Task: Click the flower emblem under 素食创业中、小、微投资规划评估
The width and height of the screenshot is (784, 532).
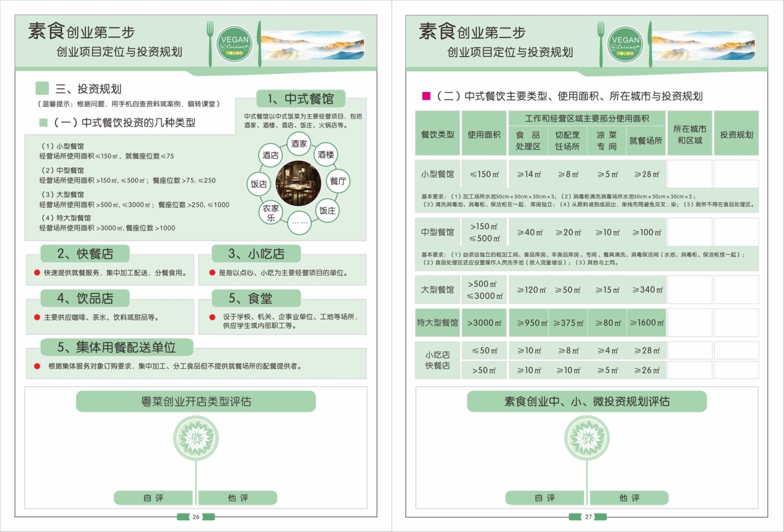Action: pyautogui.click(x=587, y=438)
